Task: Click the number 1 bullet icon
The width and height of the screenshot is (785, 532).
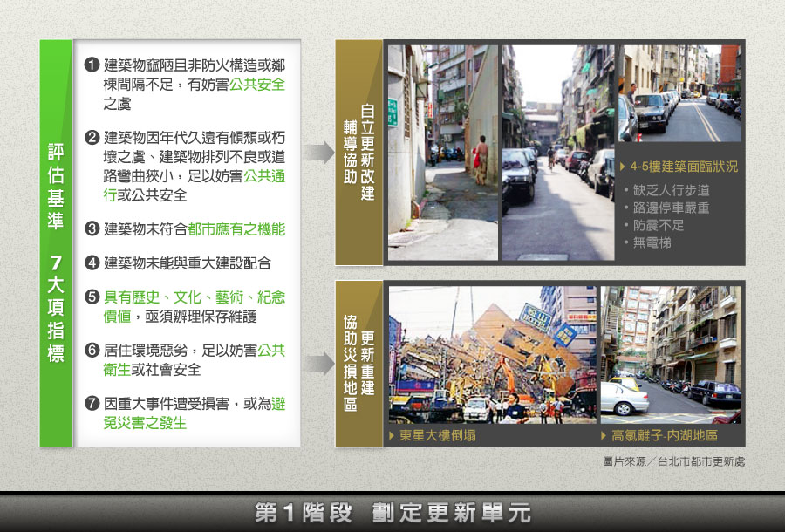Action: [92, 66]
